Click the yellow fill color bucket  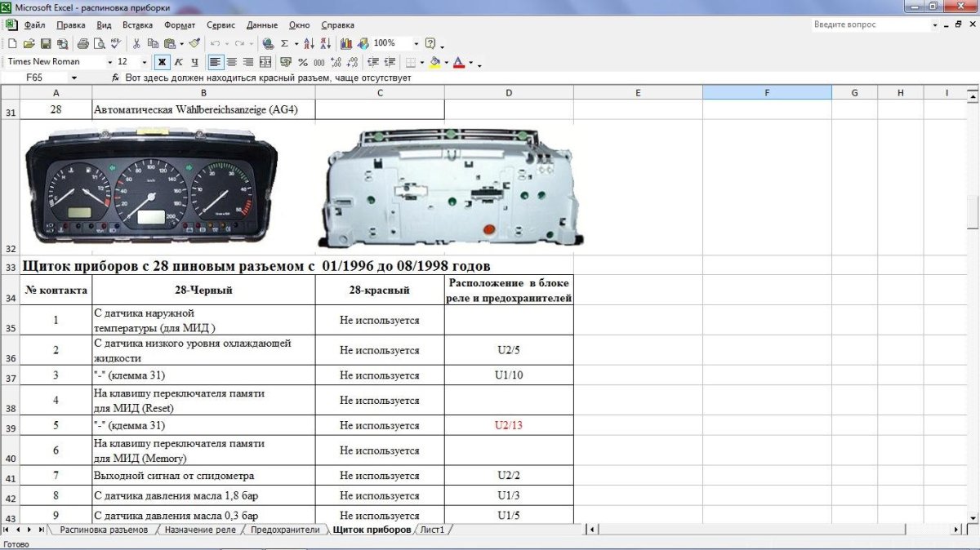tap(435, 62)
